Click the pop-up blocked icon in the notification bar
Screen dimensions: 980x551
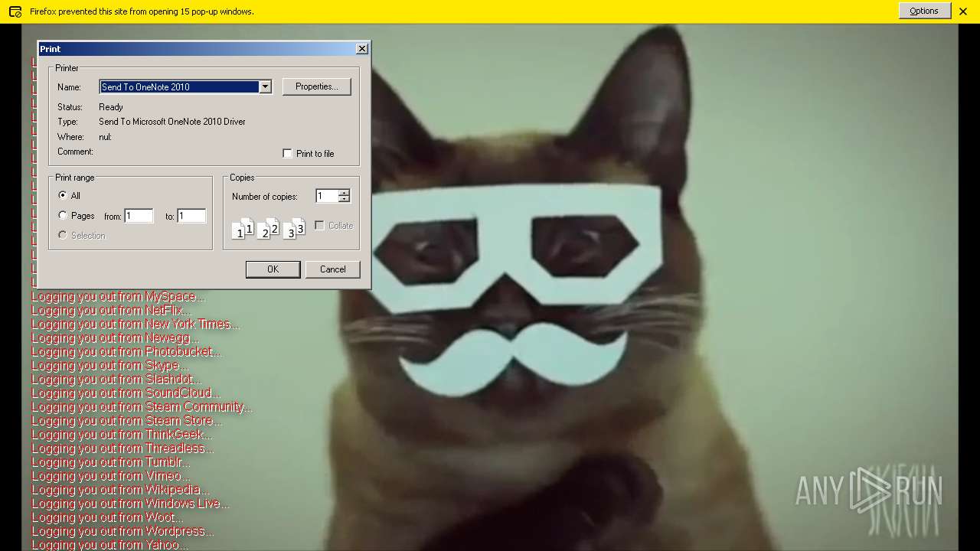click(x=15, y=11)
